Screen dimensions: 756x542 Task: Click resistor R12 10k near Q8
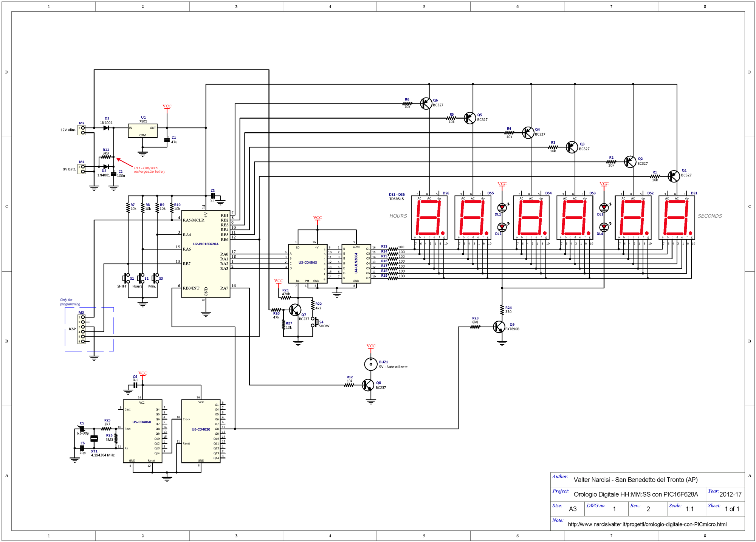tap(349, 385)
